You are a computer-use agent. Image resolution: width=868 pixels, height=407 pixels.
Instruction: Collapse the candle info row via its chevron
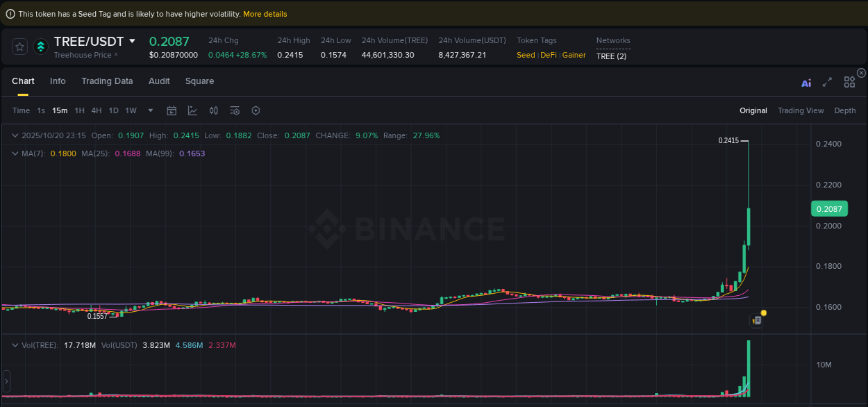coord(15,135)
